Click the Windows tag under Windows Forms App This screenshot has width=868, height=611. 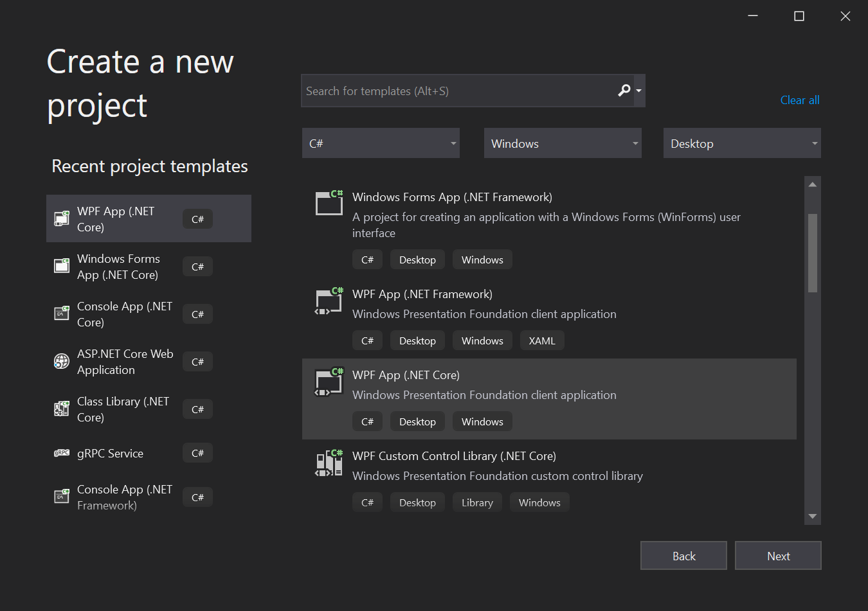[x=482, y=260]
